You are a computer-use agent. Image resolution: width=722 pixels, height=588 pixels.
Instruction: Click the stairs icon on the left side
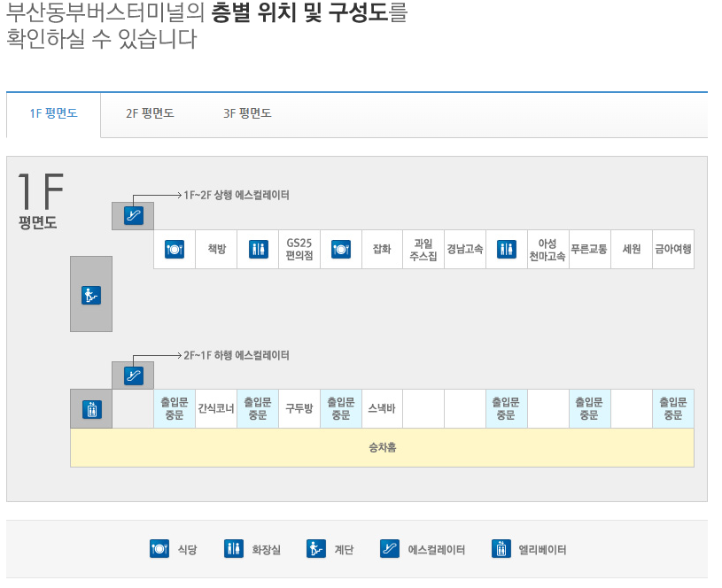coord(89,295)
